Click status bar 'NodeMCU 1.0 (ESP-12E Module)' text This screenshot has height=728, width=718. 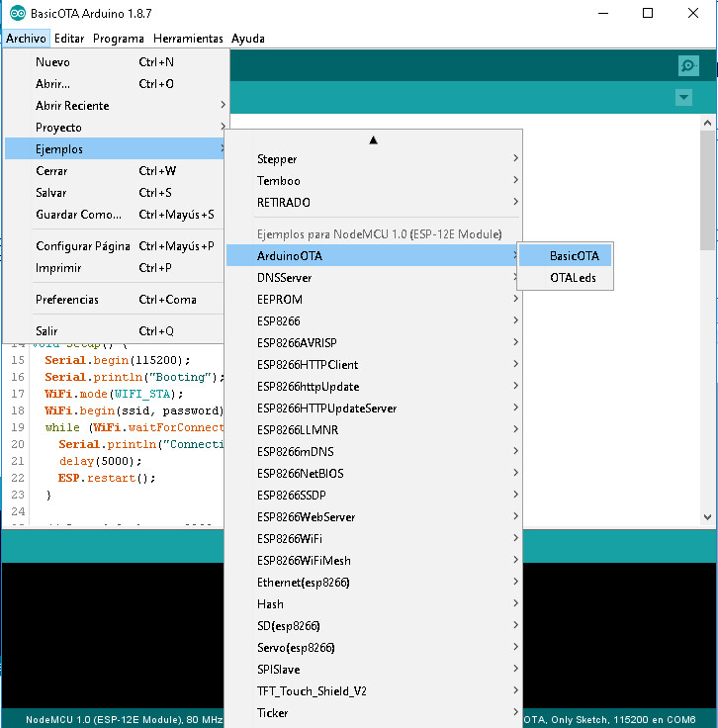103,720
